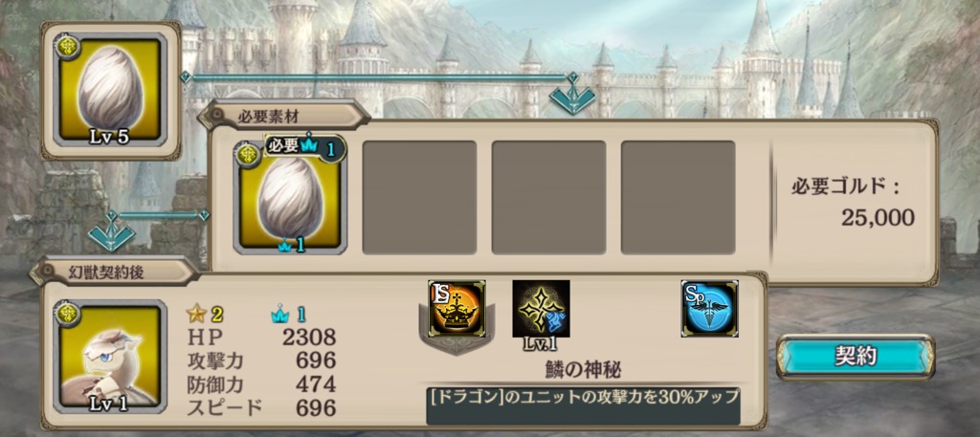This screenshot has height=437, width=980.
Task: Select the third empty material slot
Action: [548, 197]
